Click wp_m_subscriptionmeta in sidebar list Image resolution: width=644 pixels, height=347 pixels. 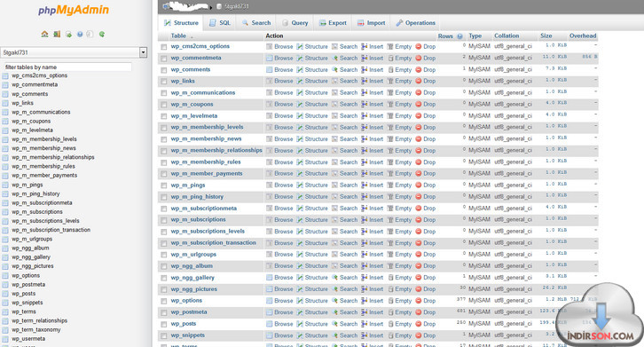[42, 202]
